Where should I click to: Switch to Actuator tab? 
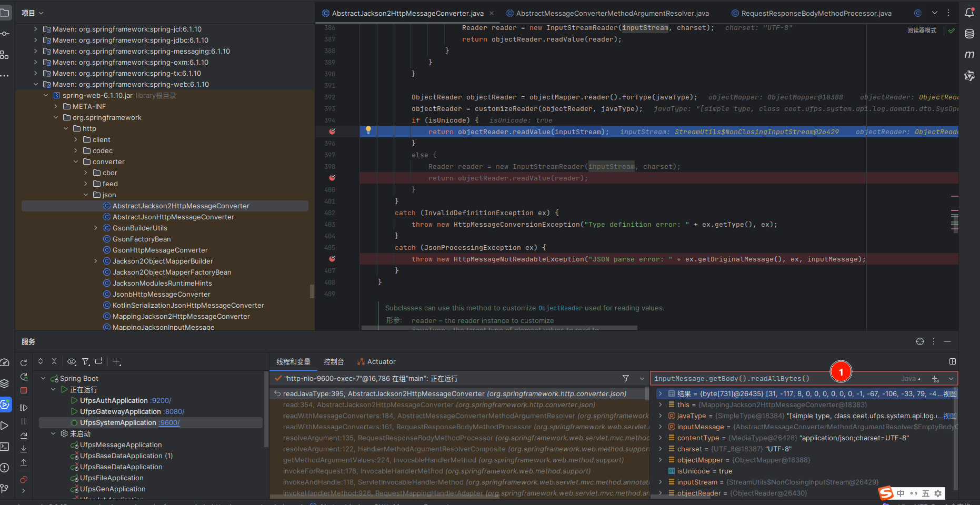tap(376, 362)
